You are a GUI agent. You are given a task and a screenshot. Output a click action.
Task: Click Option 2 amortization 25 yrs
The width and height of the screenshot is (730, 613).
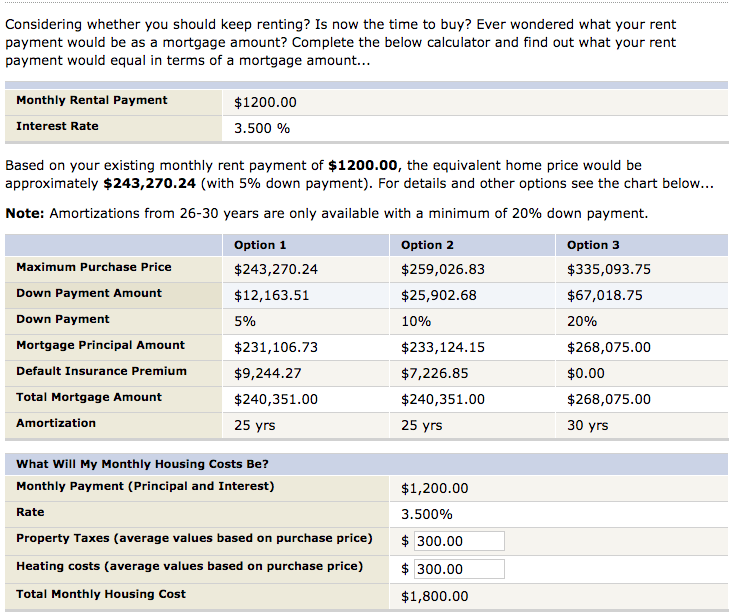click(x=421, y=425)
